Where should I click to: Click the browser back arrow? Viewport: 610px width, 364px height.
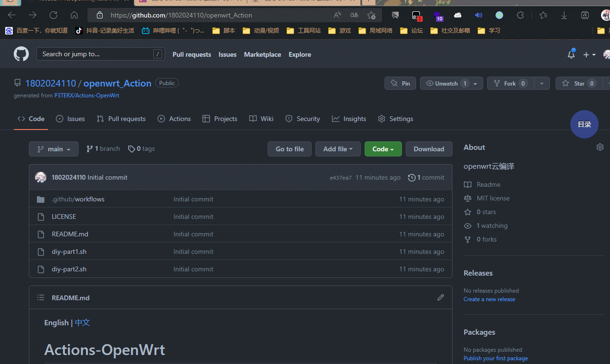pyautogui.click(x=12, y=15)
